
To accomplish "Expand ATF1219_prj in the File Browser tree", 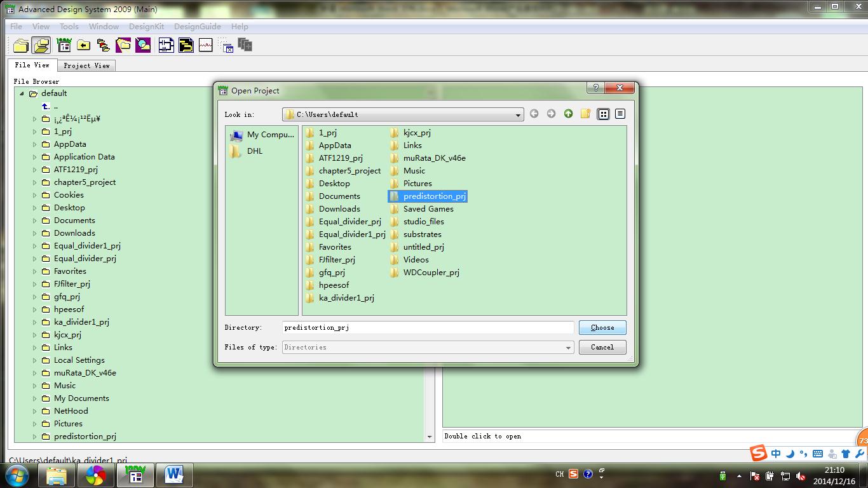I will [35, 170].
